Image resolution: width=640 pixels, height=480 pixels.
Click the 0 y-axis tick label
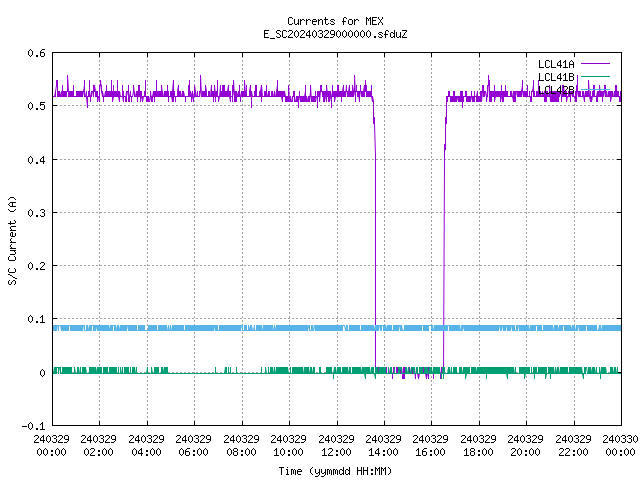(x=42, y=373)
